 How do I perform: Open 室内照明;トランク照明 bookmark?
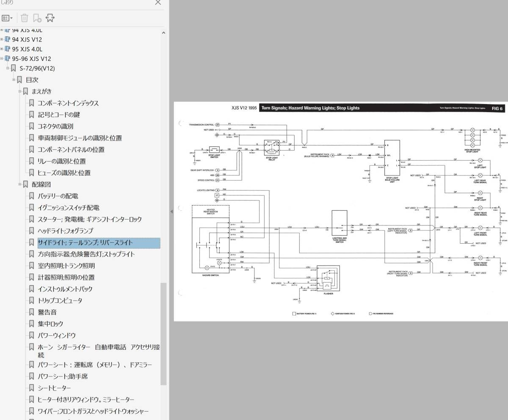coord(66,266)
